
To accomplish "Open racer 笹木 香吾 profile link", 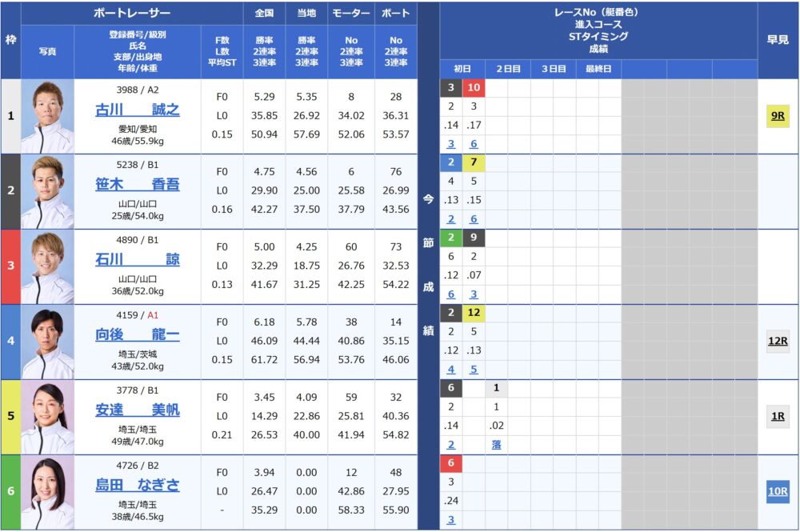I will point(138,185).
